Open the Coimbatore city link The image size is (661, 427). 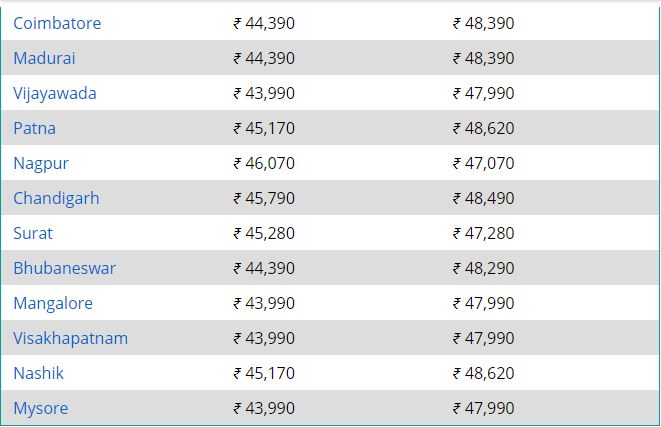pos(57,23)
